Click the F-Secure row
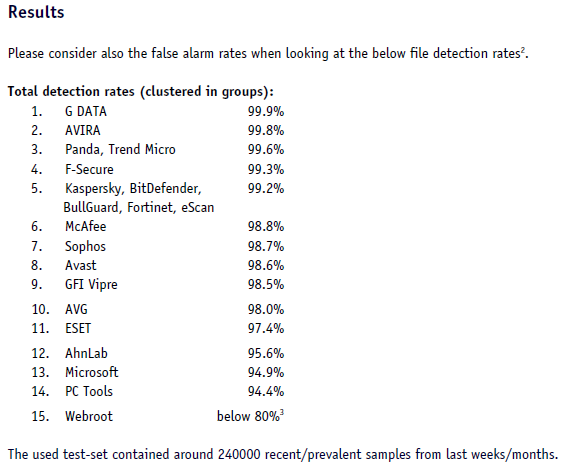577x476 pixels. 157,169
